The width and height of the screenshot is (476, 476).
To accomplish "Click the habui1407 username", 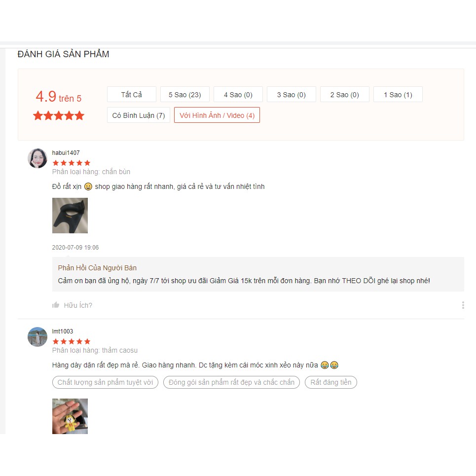I will pyautogui.click(x=66, y=152).
